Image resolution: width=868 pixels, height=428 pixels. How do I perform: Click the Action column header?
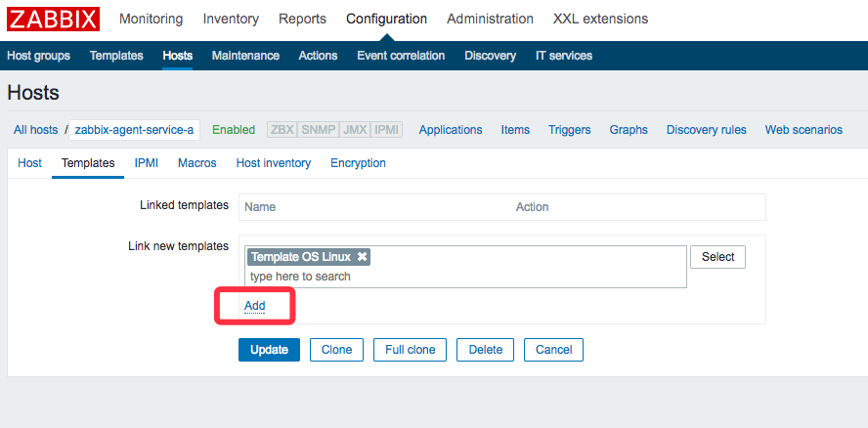(x=532, y=207)
